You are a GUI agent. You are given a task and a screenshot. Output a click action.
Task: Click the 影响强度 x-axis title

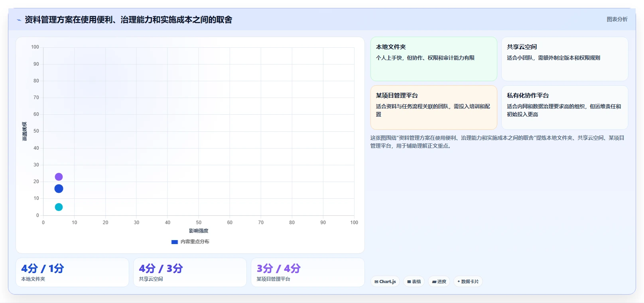tap(199, 231)
